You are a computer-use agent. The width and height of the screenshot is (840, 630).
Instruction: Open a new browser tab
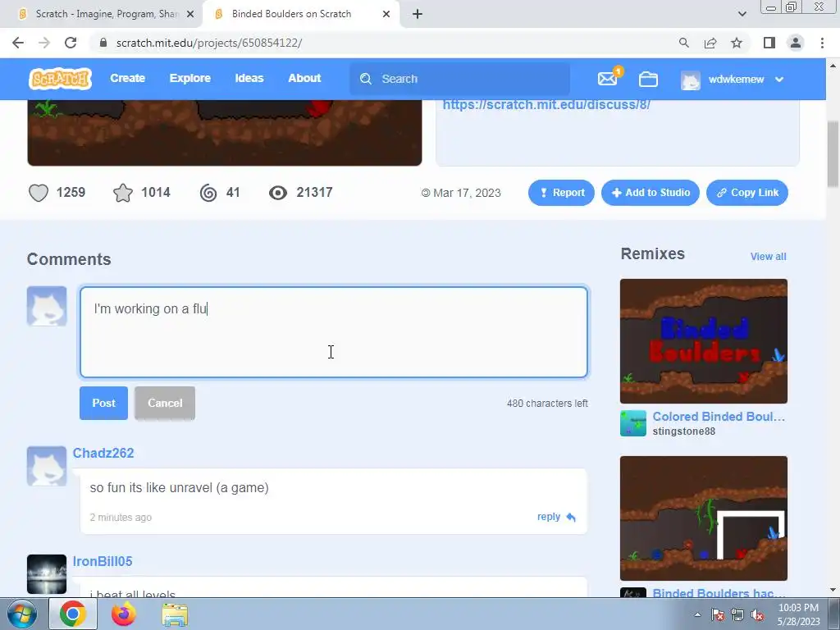point(418,15)
